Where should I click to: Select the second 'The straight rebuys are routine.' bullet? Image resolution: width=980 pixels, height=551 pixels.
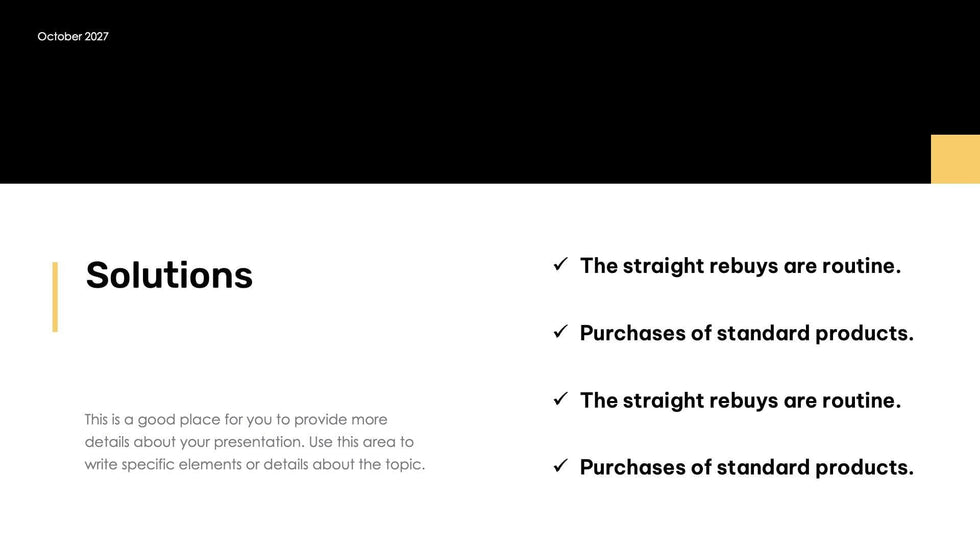coord(741,400)
